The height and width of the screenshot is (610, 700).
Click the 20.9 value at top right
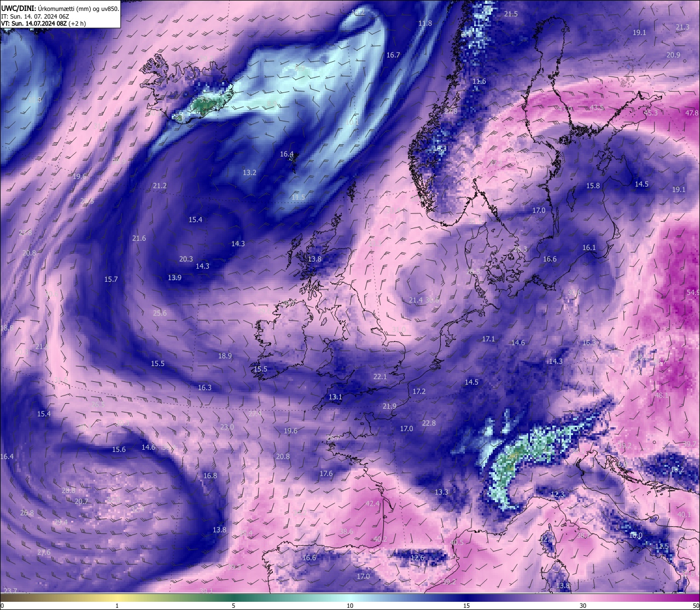pyautogui.click(x=673, y=55)
